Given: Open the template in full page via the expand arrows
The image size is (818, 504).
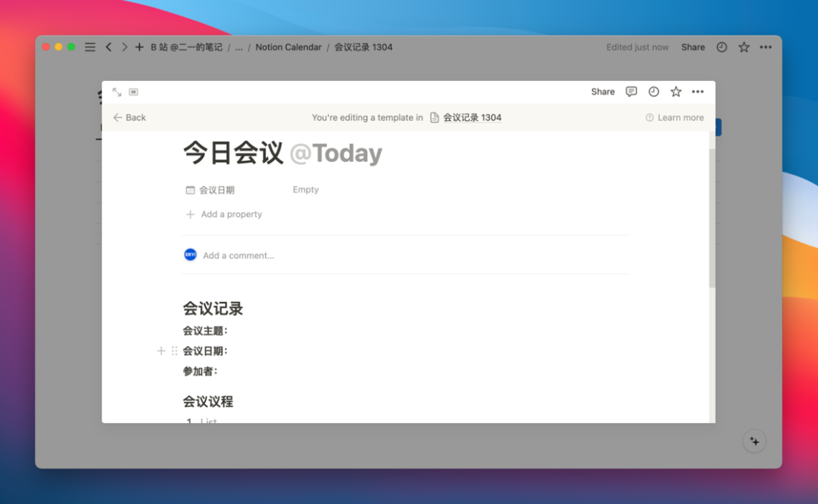Looking at the screenshot, I should pyautogui.click(x=117, y=92).
